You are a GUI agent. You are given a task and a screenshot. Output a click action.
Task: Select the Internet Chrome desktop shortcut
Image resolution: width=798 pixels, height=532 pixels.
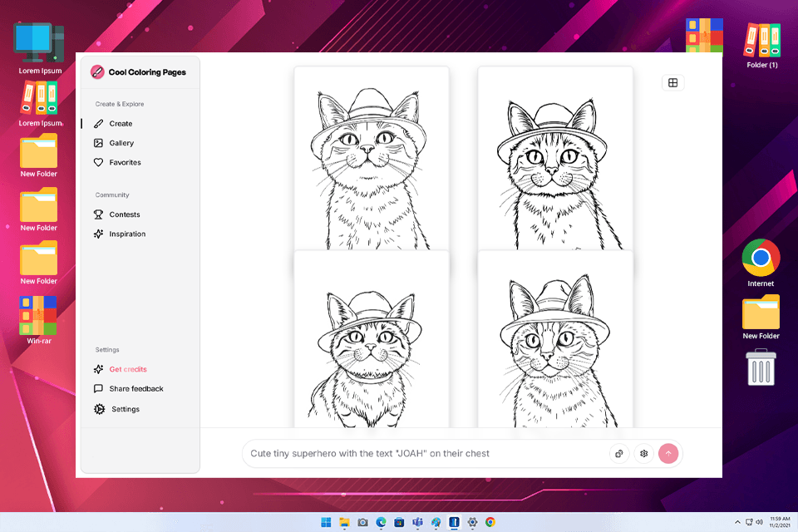click(x=761, y=263)
